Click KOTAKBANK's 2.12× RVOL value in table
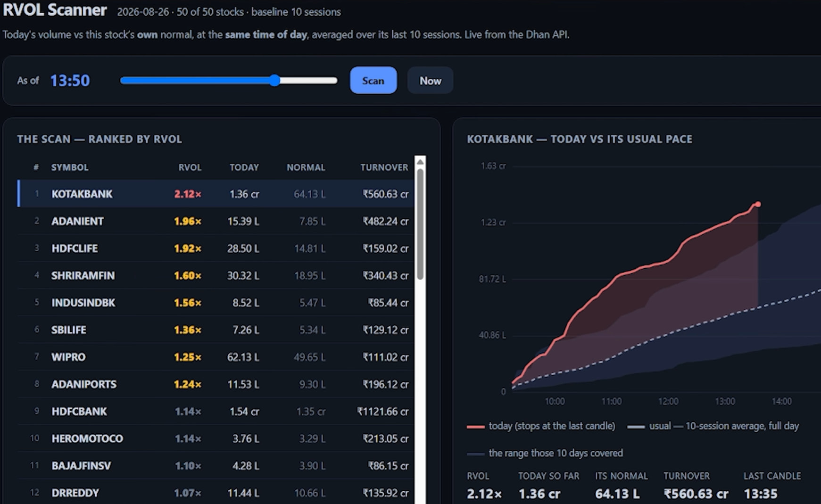This screenshot has height=504, width=821. (188, 194)
